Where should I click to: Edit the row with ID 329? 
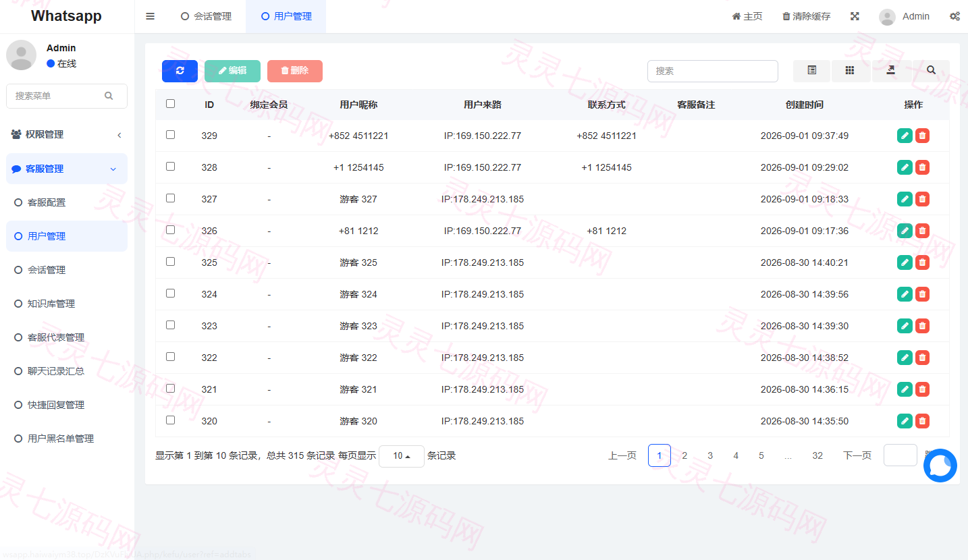point(905,136)
